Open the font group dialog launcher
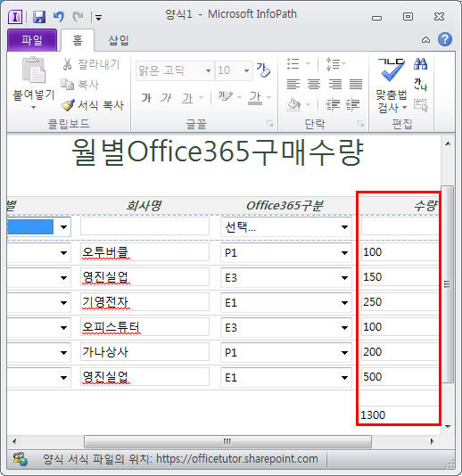The height and width of the screenshot is (476, 462). tap(269, 124)
